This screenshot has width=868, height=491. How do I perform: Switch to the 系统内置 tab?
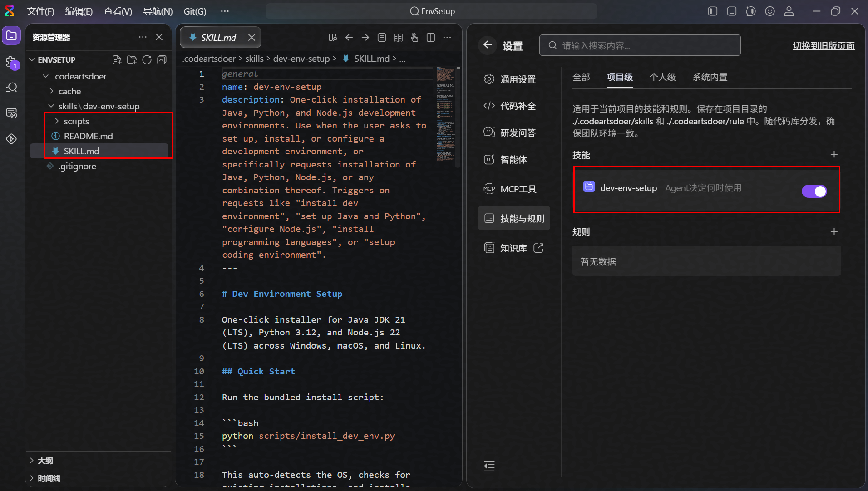pos(710,77)
